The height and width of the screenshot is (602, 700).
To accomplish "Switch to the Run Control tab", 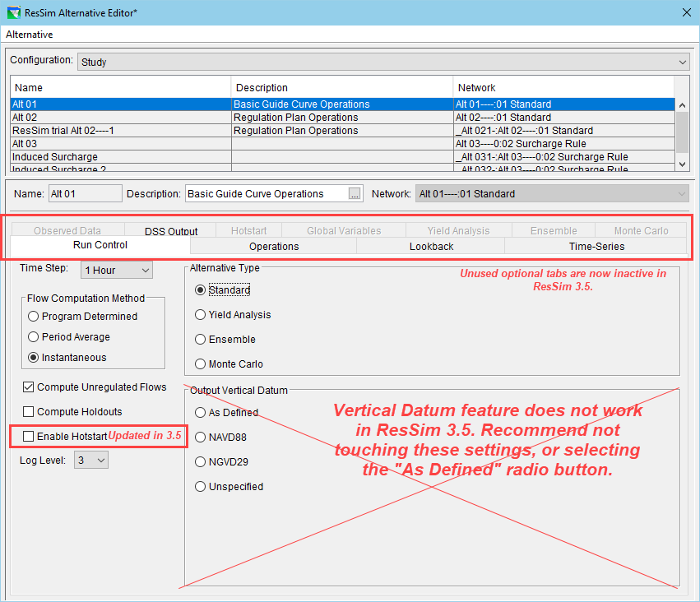I will pyautogui.click(x=100, y=245).
